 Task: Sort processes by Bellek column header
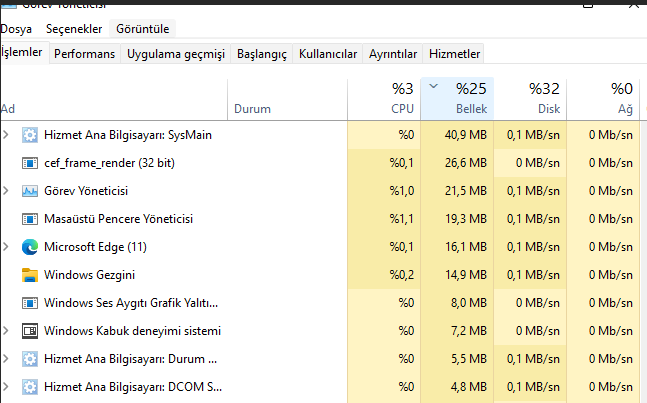[x=457, y=99]
